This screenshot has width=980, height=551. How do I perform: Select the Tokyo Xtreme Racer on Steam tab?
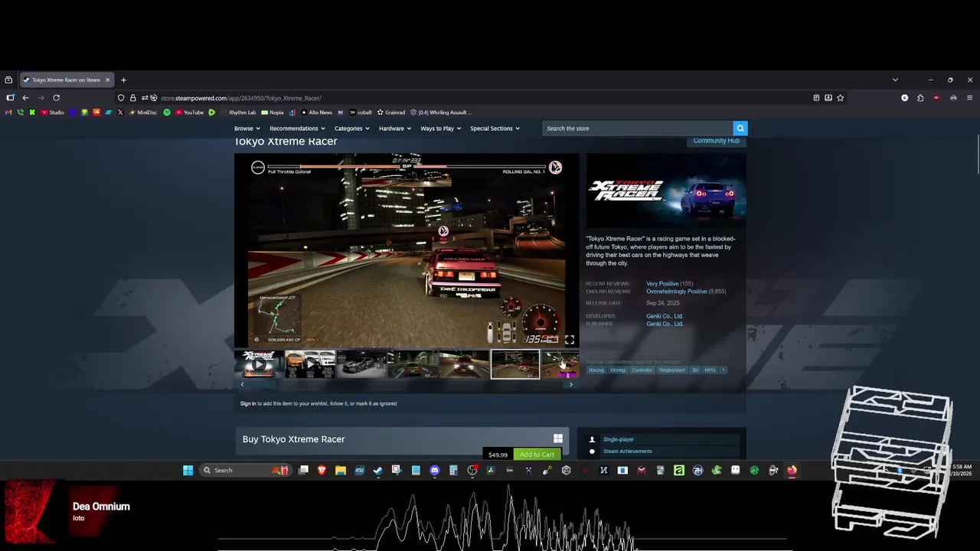[65, 80]
